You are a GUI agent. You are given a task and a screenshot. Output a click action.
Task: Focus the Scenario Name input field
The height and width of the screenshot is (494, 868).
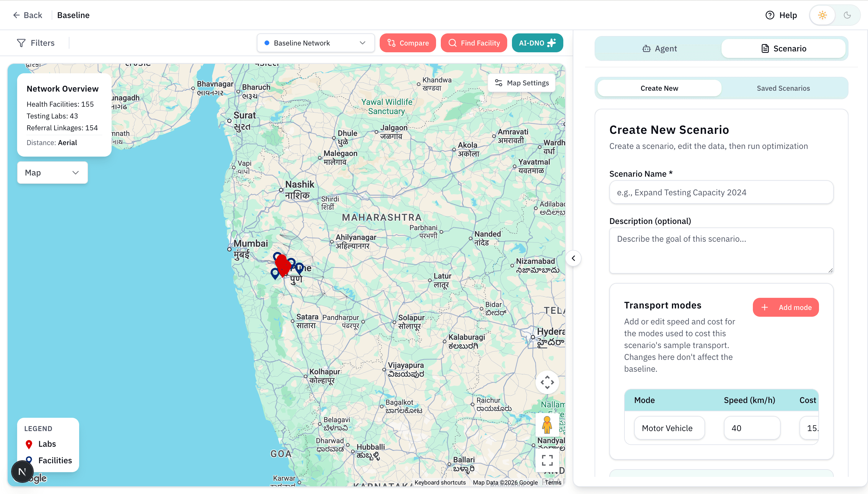click(x=721, y=192)
